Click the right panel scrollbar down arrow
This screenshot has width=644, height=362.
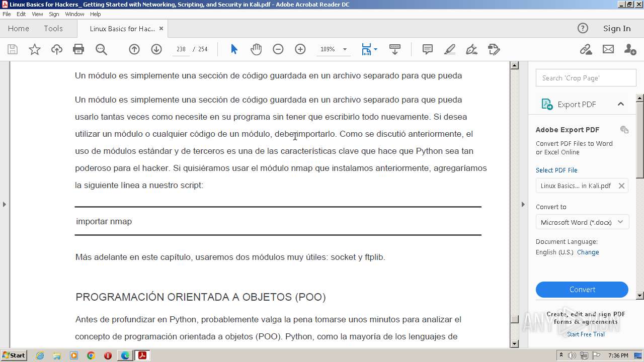coord(640,296)
